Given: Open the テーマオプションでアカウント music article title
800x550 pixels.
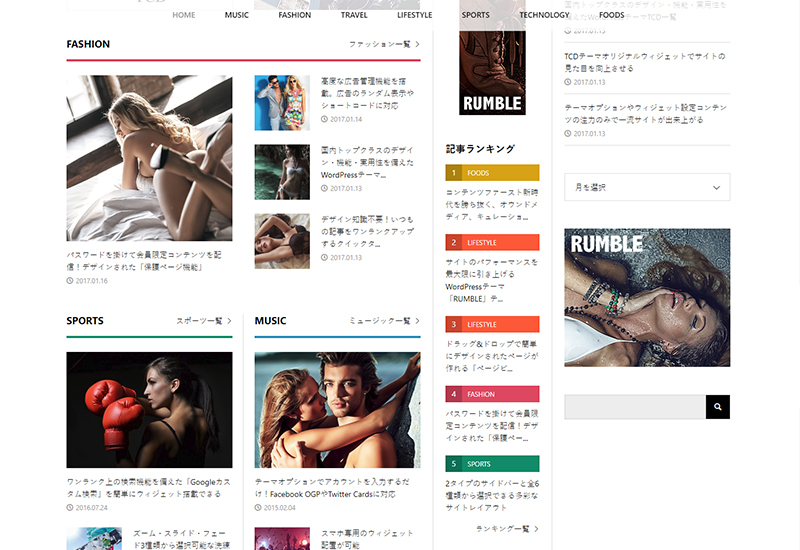Looking at the screenshot, I should 332,488.
